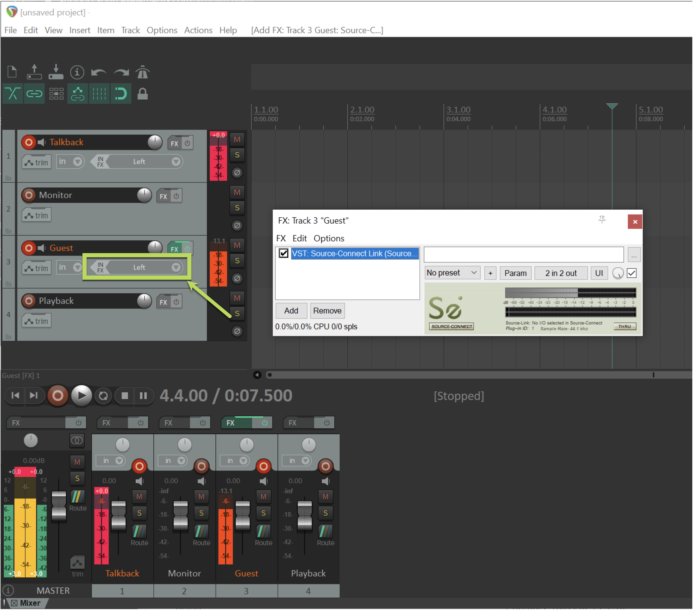The height and width of the screenshot is (612, 700).
Task: Invert phase on Playback track
Action: coord(237,331)
